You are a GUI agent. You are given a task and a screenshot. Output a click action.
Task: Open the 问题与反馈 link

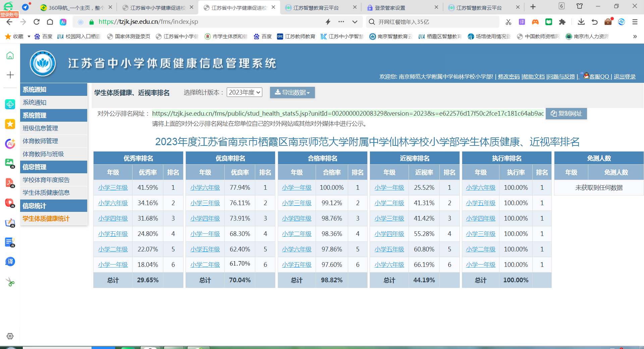click(x=561, y=76)
